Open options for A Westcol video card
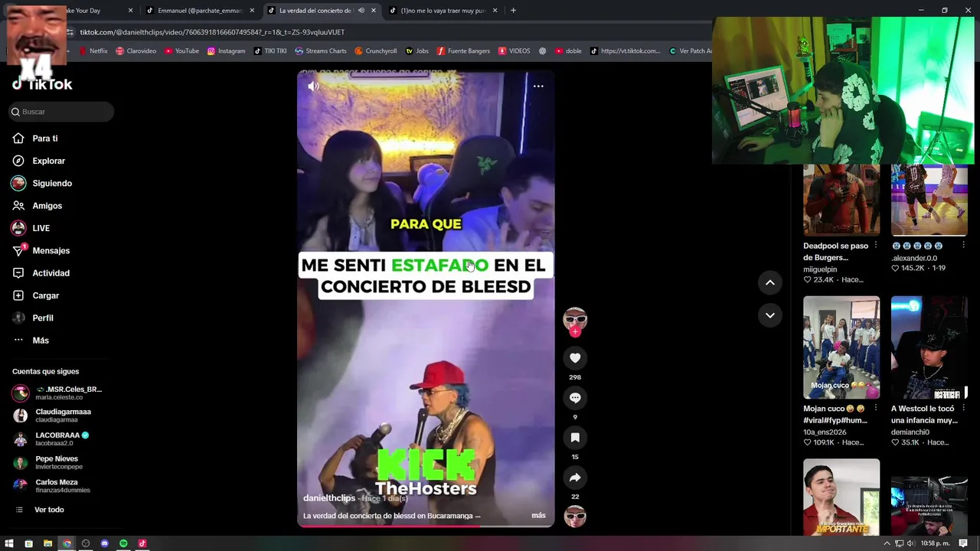 [963, 409]
